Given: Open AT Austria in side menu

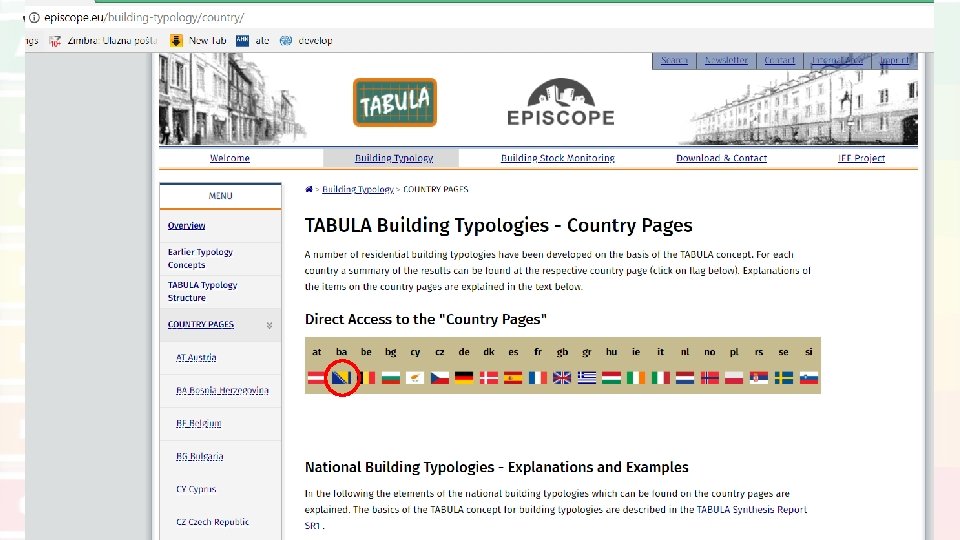Looking at the screenshot, I should tap(196, 358).
